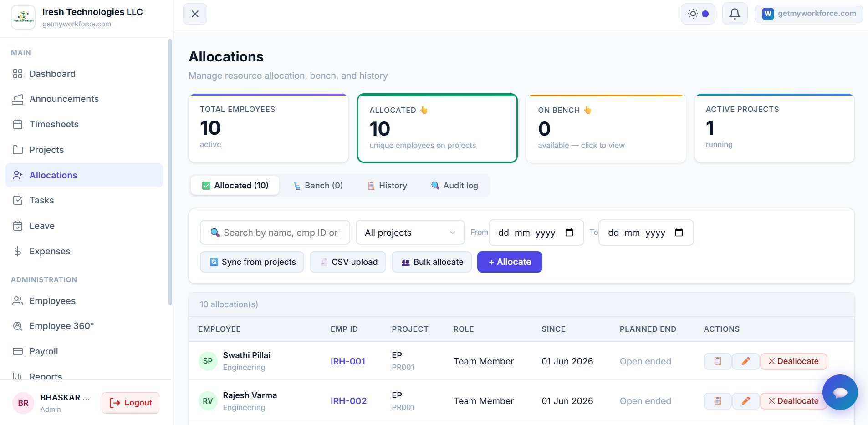Open employee ID IRH-002 link

(x=348, y=401)
